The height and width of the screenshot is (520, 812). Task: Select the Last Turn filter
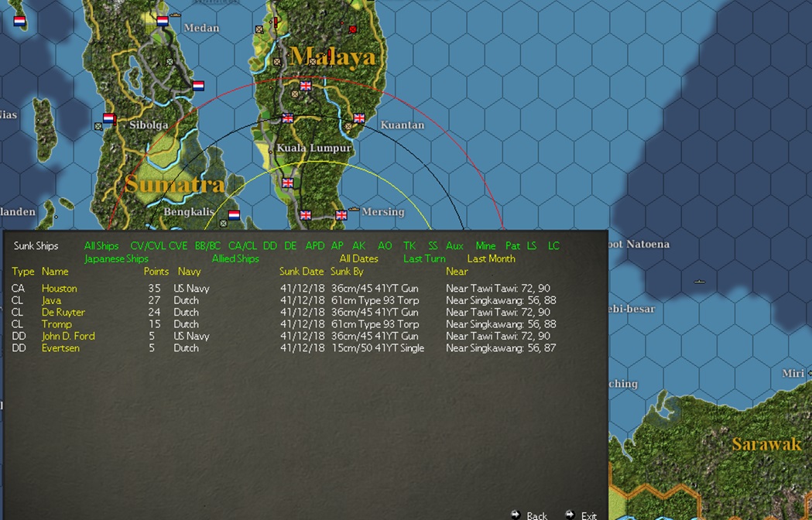(x=425, y=258)
